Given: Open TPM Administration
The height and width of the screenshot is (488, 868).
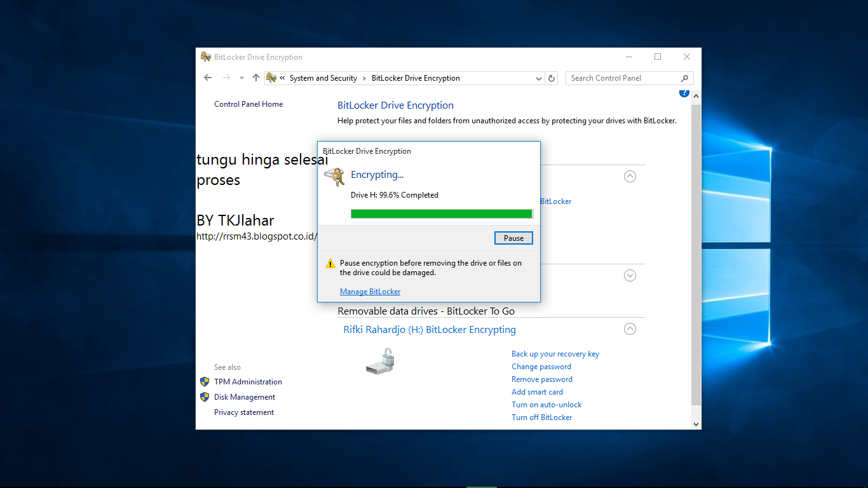Looking at the screenshot, I should [248, 382].
